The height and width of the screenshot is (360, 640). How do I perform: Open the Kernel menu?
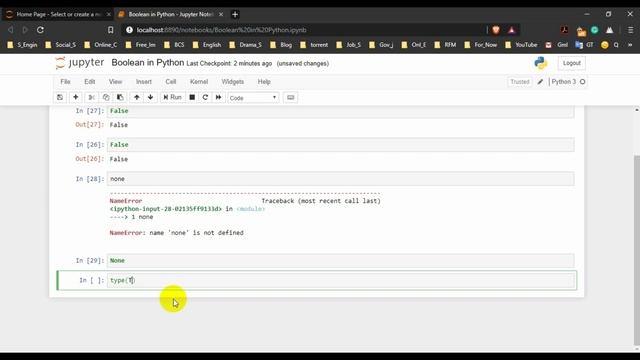(199, 82)
